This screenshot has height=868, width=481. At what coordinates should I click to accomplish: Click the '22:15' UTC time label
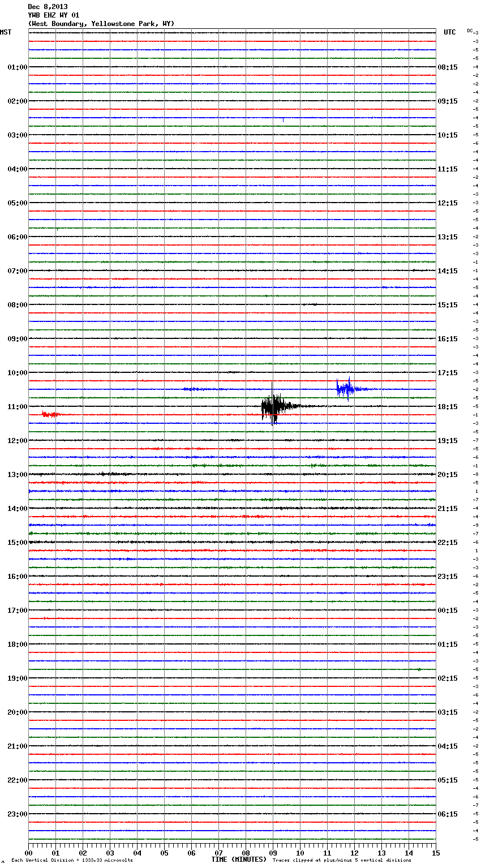pos(448,543)
